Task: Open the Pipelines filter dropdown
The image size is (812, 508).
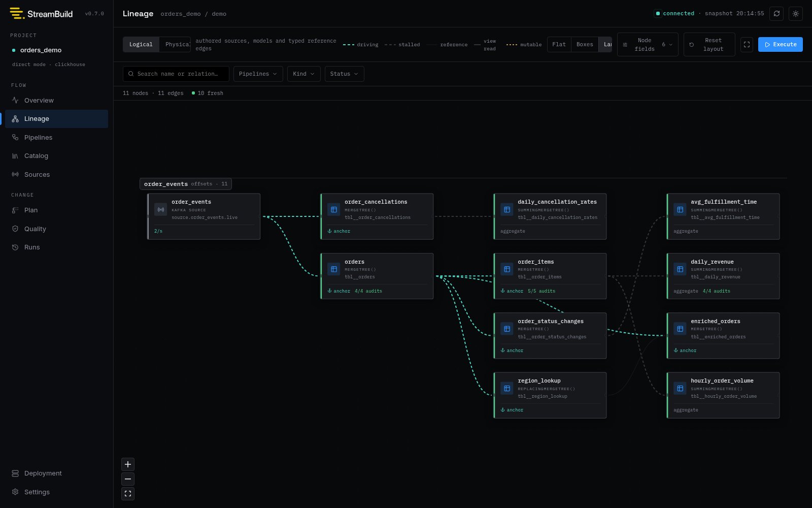Action: point(258,74)
